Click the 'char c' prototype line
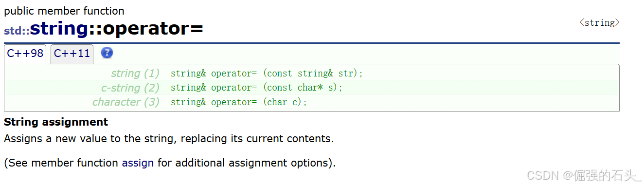This screenshot has height=186, width=644. pos(239,102)
